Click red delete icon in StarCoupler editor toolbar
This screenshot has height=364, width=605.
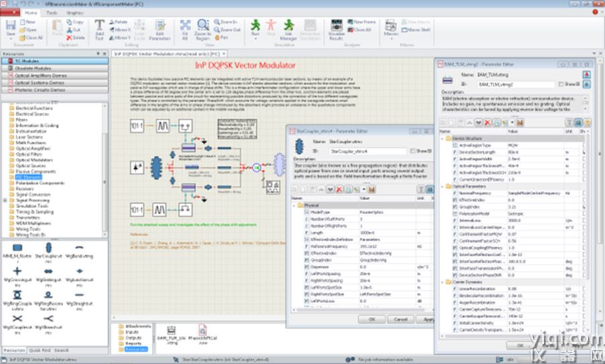[x=339, y=189]
